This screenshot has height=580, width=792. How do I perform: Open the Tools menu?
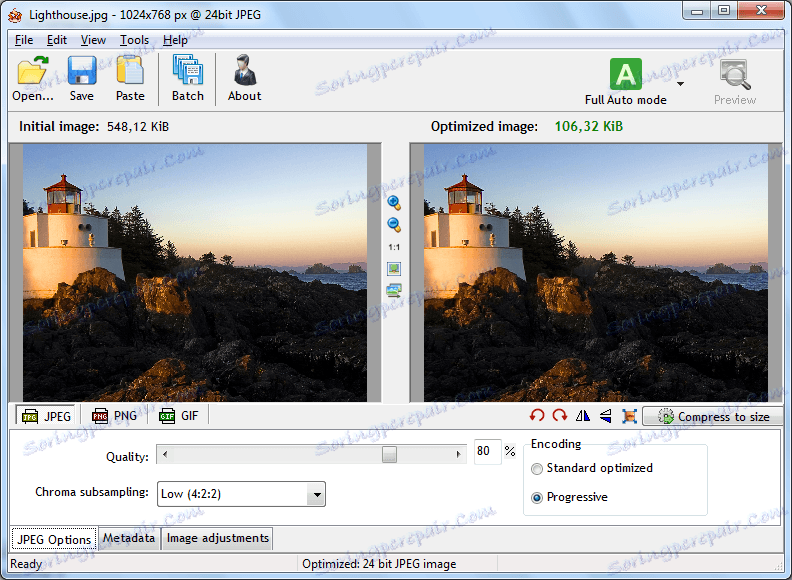click(x=134, y=40)
